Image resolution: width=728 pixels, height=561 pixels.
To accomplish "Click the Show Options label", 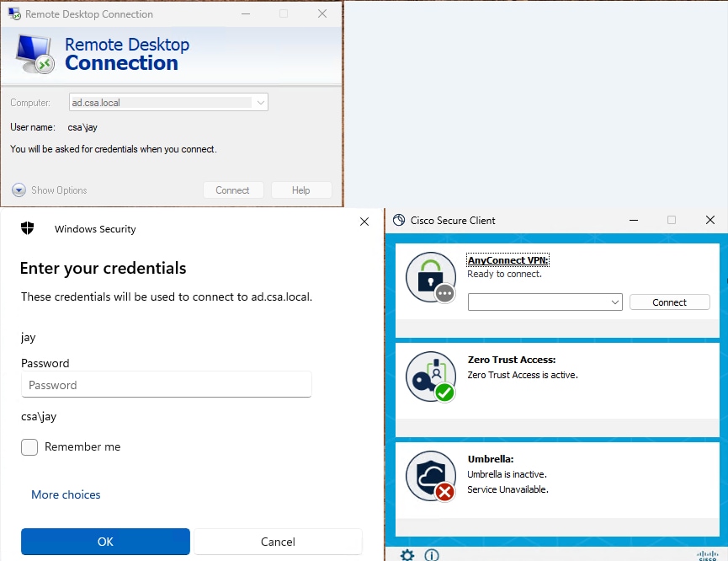I will pyautogui.click(x=59, y=190).
